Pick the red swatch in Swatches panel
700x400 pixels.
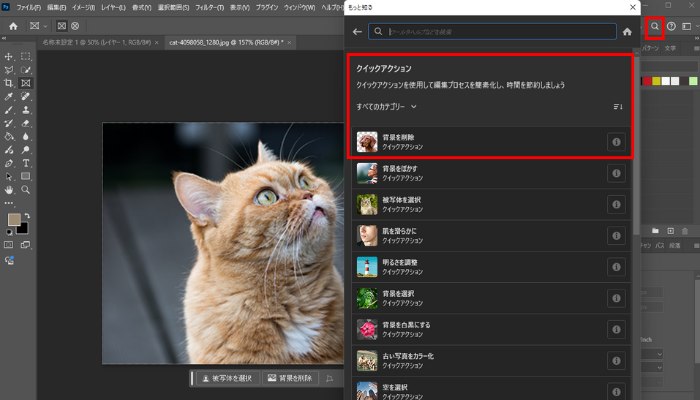click(647, 81)
